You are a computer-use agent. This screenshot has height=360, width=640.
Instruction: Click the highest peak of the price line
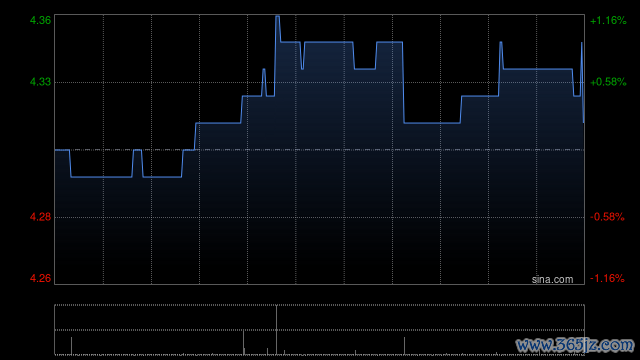click(278, 17)
